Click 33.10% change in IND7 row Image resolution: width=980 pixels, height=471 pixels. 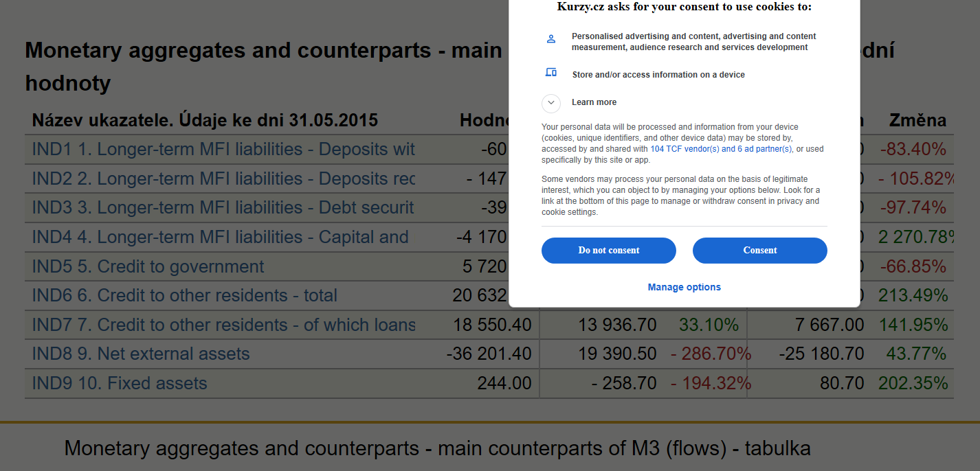click(709, 325)
